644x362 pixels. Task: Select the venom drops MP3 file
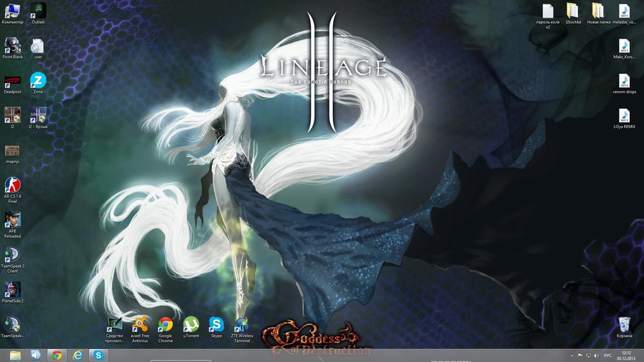623,81
